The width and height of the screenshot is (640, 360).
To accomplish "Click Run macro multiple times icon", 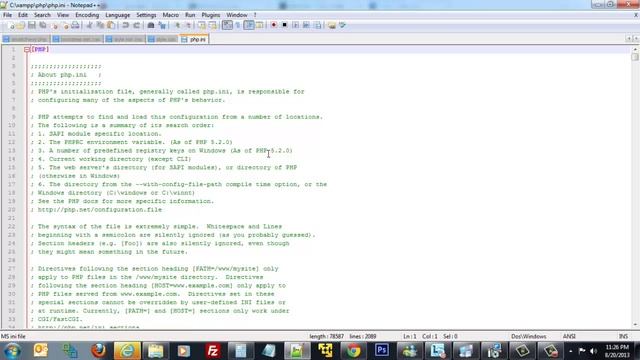I will [306, 25].
